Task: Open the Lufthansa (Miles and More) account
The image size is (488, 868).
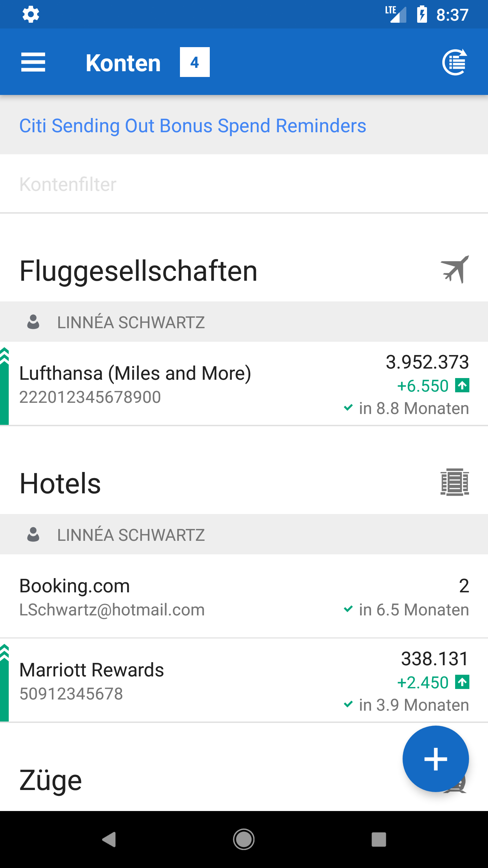Action: coord(244,384)
